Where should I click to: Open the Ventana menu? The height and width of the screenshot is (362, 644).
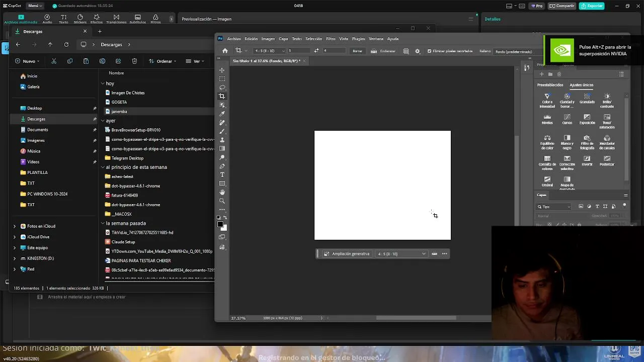[376, 39]
